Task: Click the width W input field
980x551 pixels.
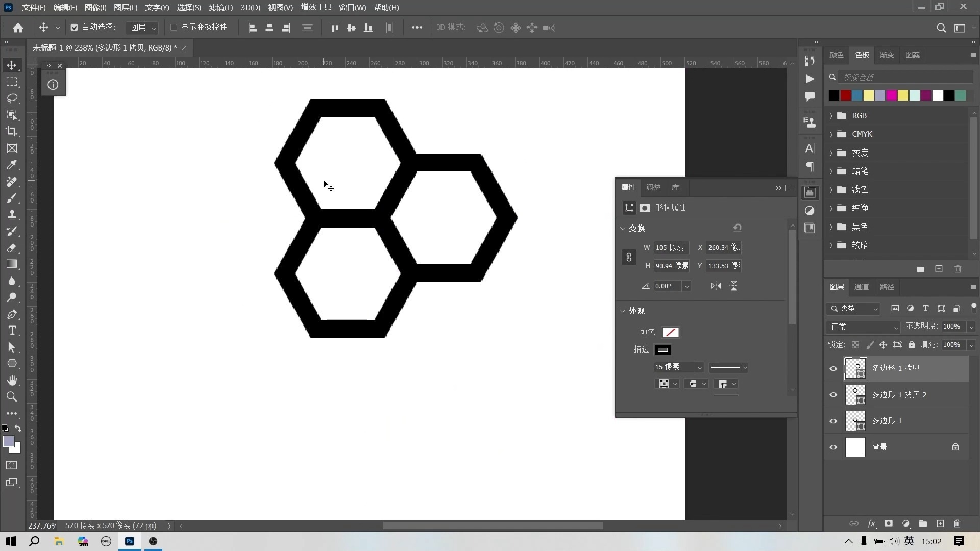Action: [671, 247]
